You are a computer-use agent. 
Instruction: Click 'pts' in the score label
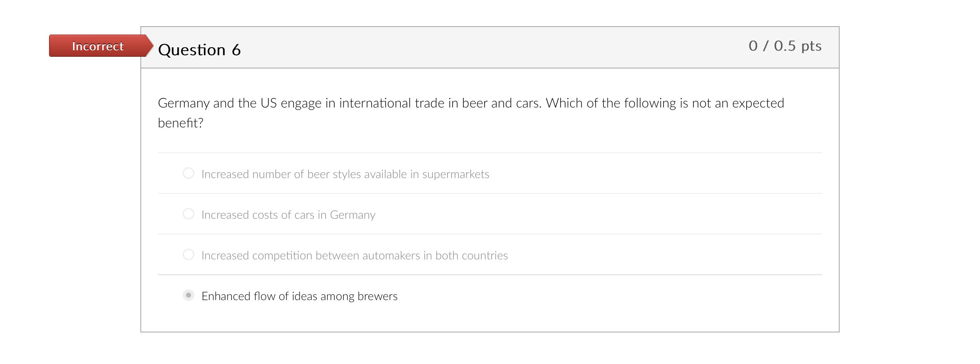pos(811,46)
